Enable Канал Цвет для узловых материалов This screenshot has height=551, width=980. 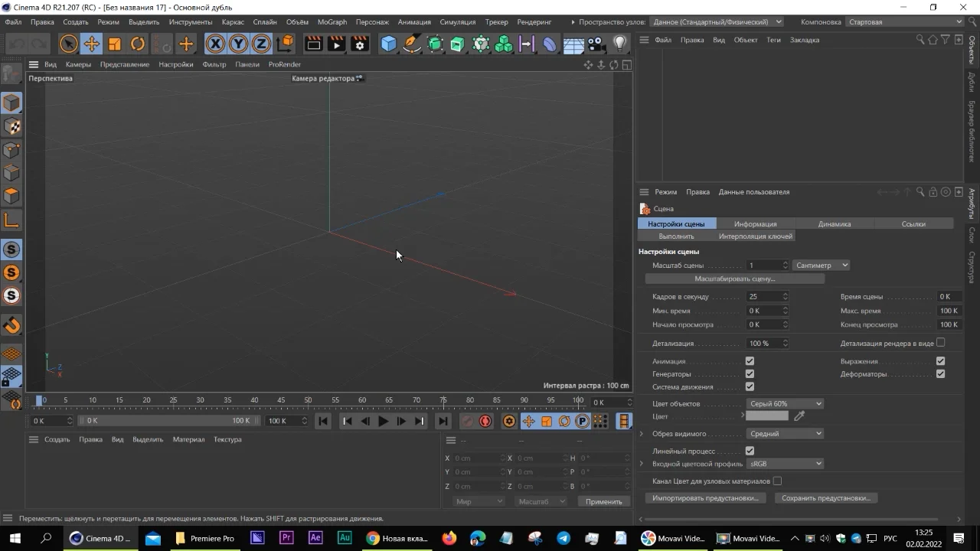pos(777,481)
